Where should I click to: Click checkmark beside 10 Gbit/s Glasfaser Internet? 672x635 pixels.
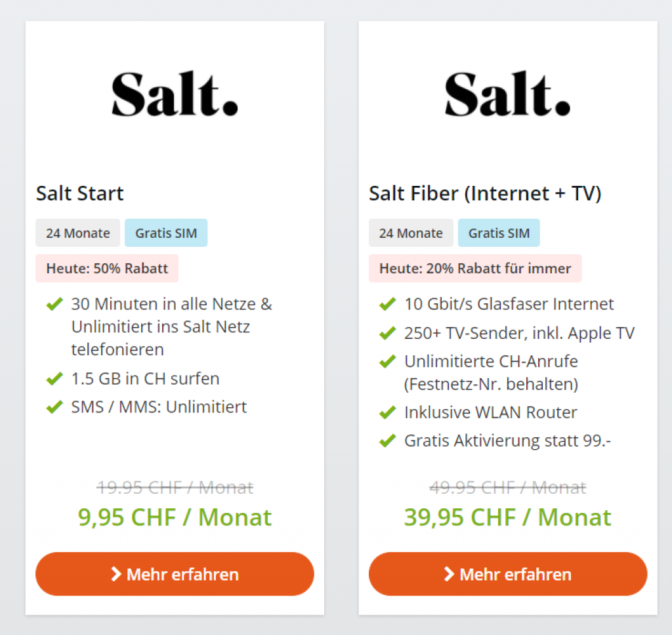point(387,304)
